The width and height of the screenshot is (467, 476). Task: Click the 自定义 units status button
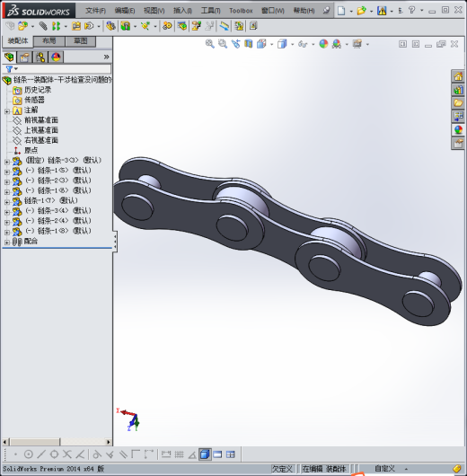tap(384, 469)
